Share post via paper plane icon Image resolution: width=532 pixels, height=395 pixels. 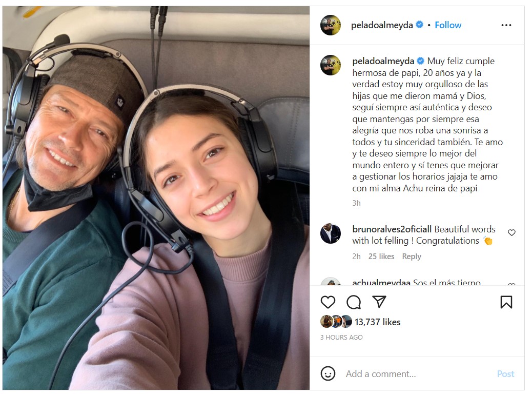pyautogui.click(x=379, y=302)
